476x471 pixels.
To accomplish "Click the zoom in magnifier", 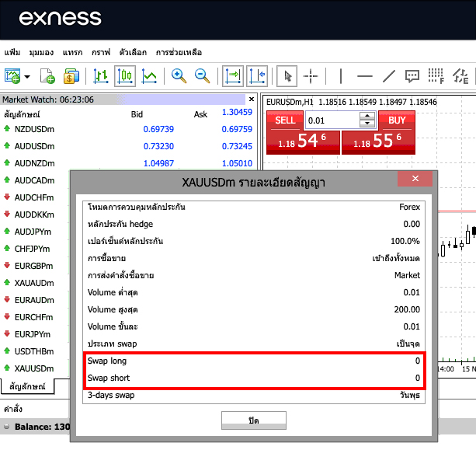I will (x=179, y=76).
